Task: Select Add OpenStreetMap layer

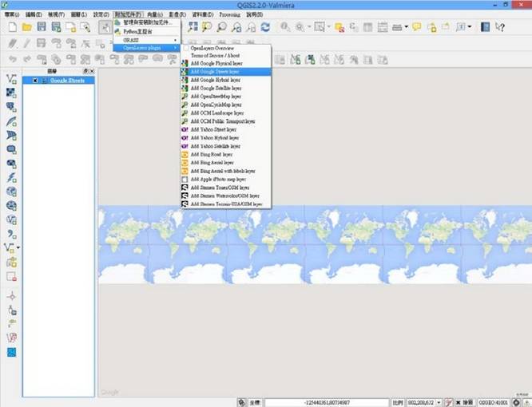Action: tap(225, 97)
